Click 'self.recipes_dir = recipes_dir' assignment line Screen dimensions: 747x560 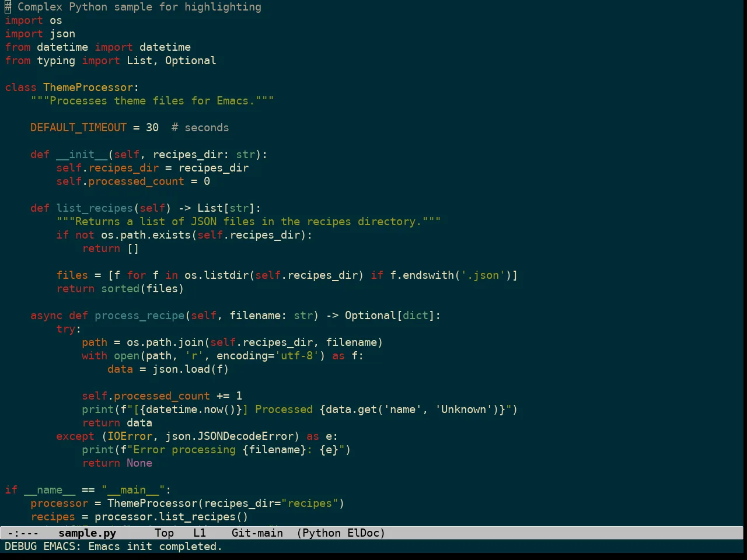point(152,168)
